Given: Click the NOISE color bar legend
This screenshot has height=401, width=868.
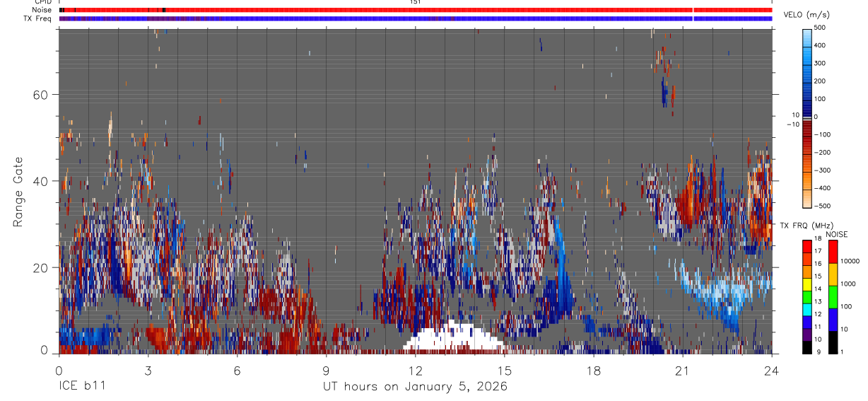Looking at the screenshot, I should [x=832, y=296].
